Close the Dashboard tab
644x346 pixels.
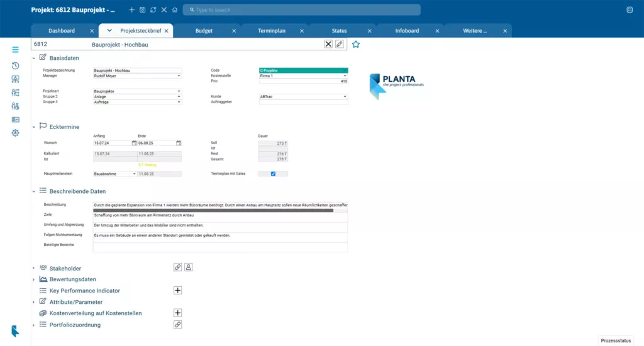pos(92,31)
